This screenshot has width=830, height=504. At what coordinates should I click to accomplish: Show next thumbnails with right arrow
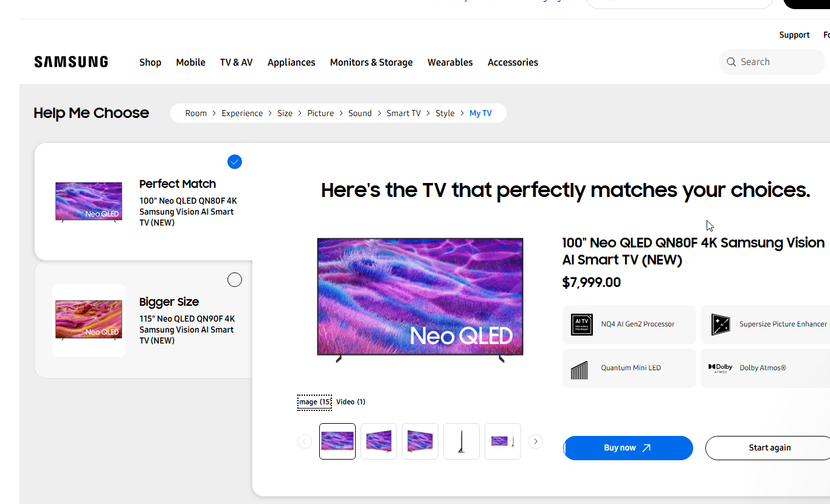pos(536,441)
